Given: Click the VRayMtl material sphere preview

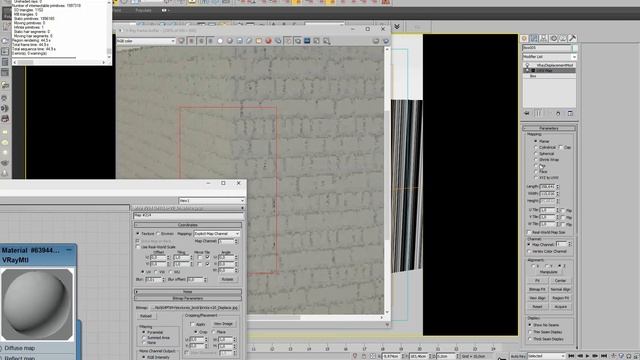Looking at the screenshot, I should coord(37,304).
